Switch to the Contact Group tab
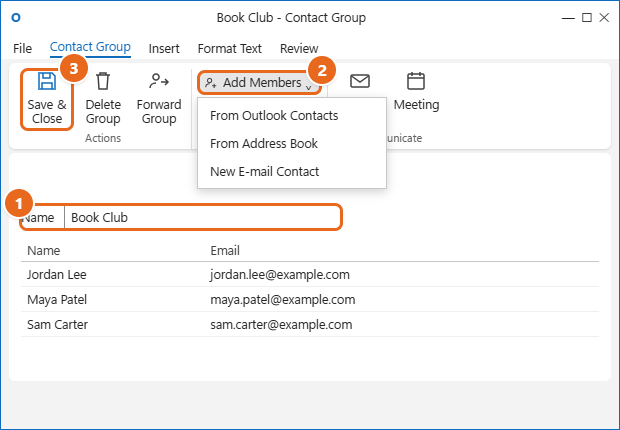Screen dimensions: 620x430 90,47
